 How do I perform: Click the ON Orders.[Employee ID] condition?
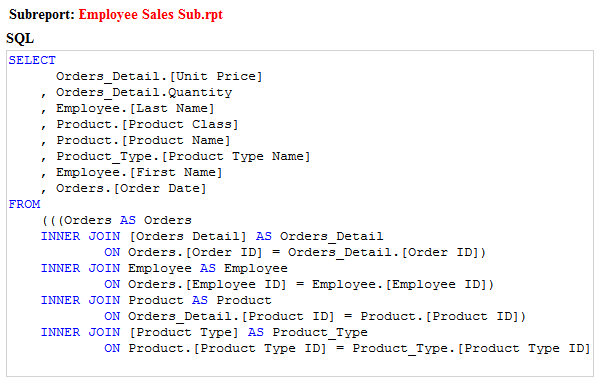299,284
